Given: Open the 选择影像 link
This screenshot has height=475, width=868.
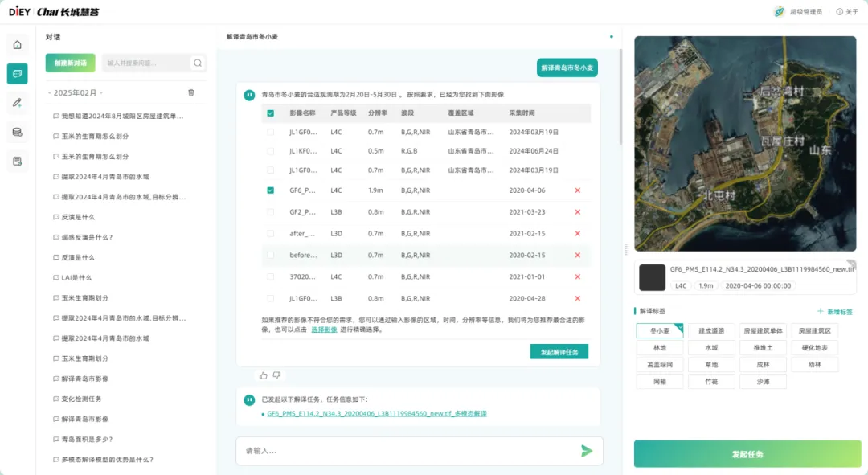Looking at the screenshot, I should point(324,330).
